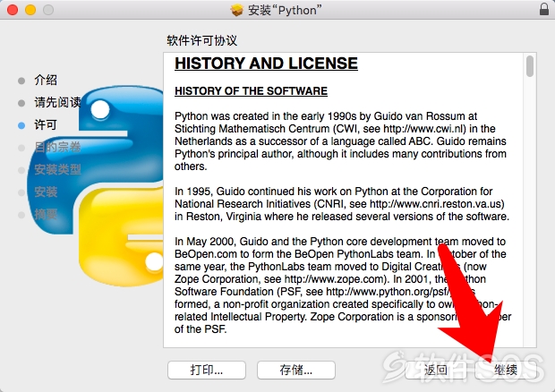Click the http://www.cnri.reston.va.us URL text
The width and height of the screenshot is (555, 392).
pos(436,204)
